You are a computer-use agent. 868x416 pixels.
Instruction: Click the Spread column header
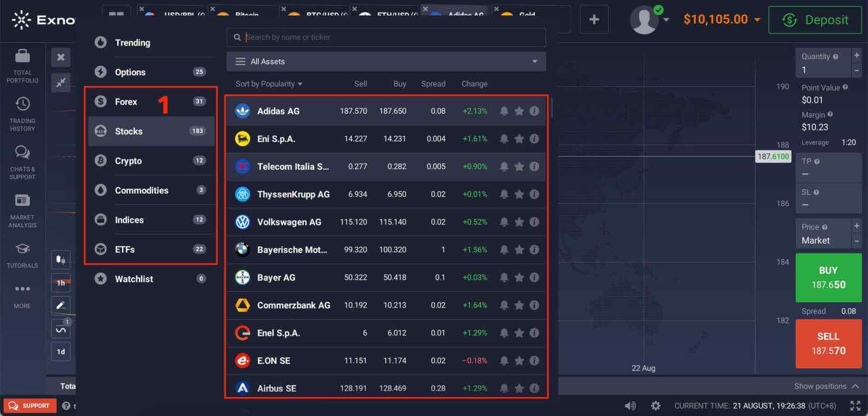click(433, 84)
